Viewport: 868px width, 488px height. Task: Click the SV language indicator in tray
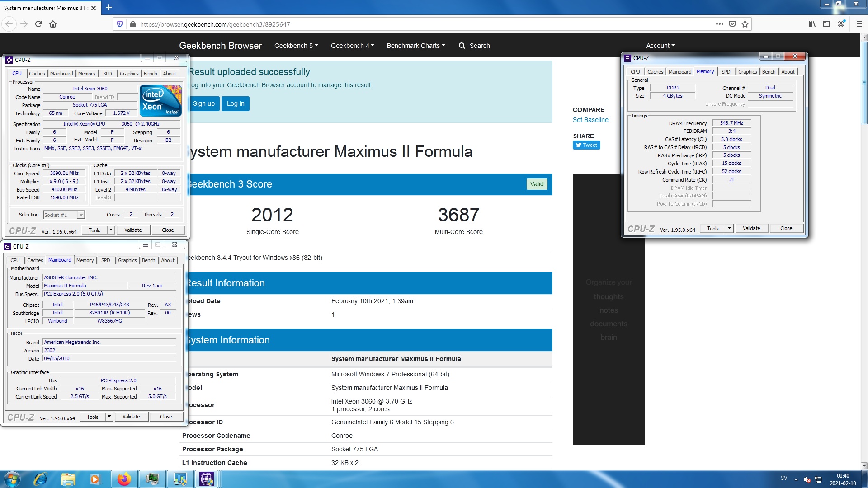[x=783, y=478]
